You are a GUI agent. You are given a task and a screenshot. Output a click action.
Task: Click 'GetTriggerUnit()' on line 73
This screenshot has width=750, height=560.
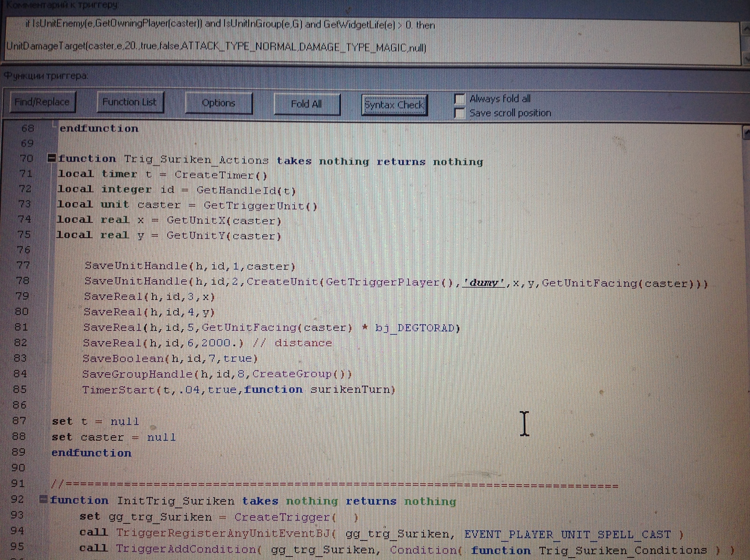click(x=260, y=206)
